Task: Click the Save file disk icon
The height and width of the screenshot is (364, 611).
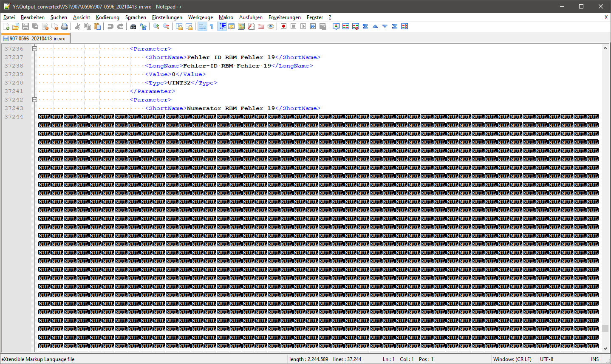Action: [x=25, y=26]
